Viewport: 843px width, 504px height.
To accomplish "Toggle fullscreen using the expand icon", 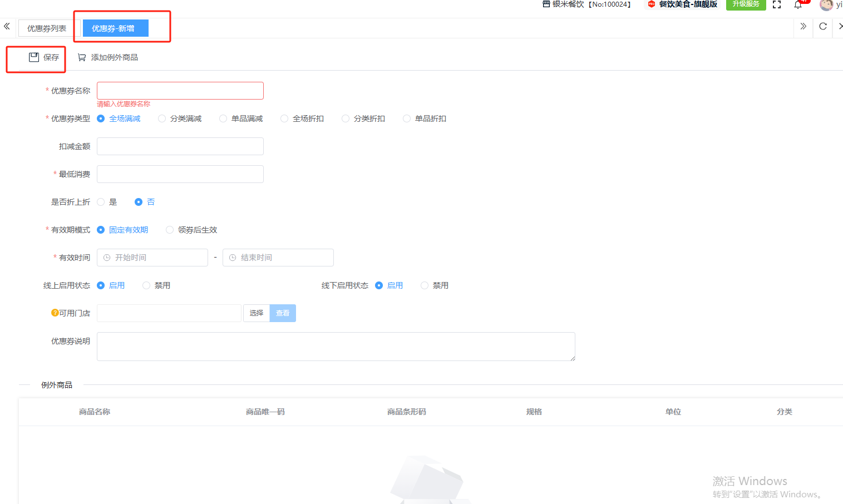I will click(x=777, y=4).
